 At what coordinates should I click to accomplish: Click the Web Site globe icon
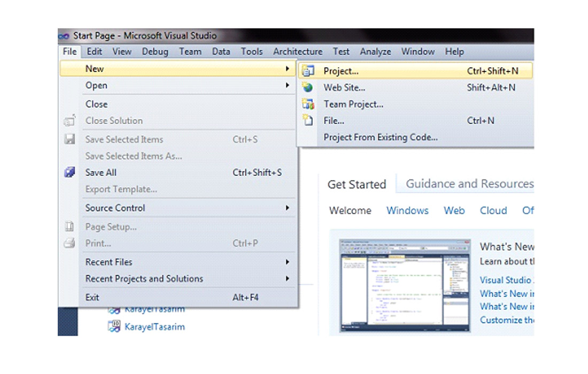(308, 87)
